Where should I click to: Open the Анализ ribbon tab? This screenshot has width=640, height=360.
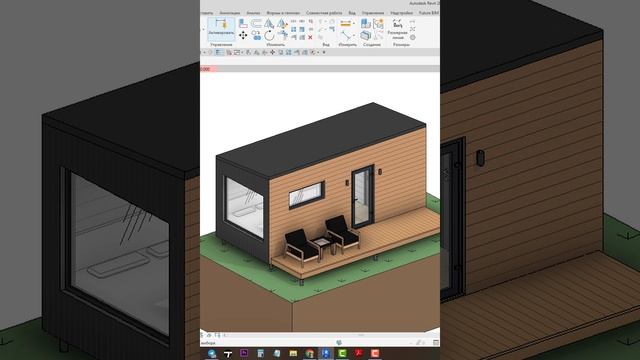[x=253, y=13]
